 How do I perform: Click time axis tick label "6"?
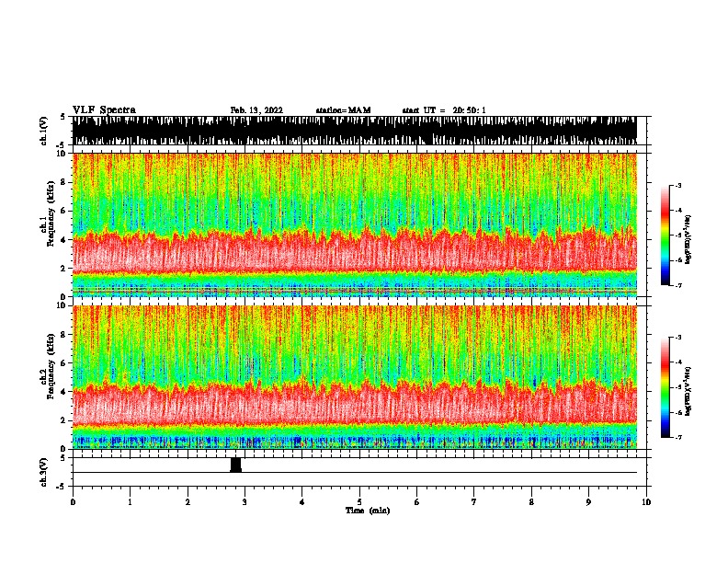[417, 502]
